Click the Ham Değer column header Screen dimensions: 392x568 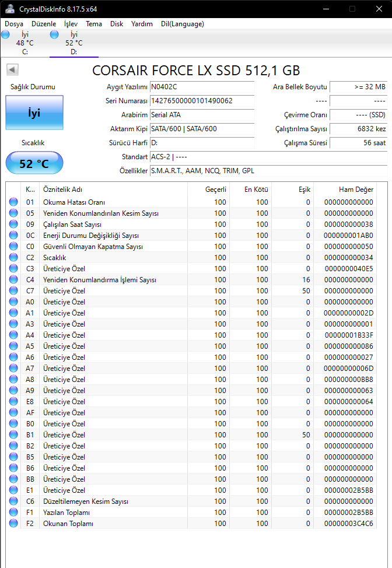point(345,190)
